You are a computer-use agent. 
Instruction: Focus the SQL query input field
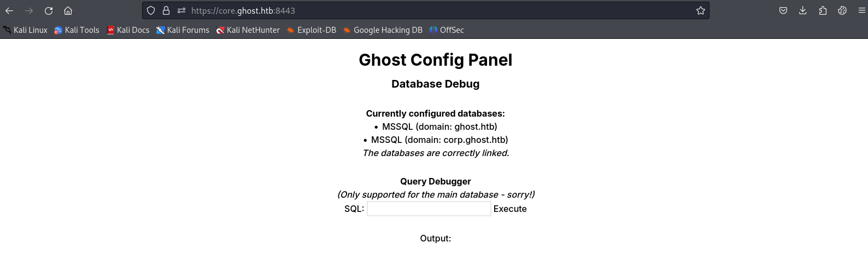coord(429,209)
